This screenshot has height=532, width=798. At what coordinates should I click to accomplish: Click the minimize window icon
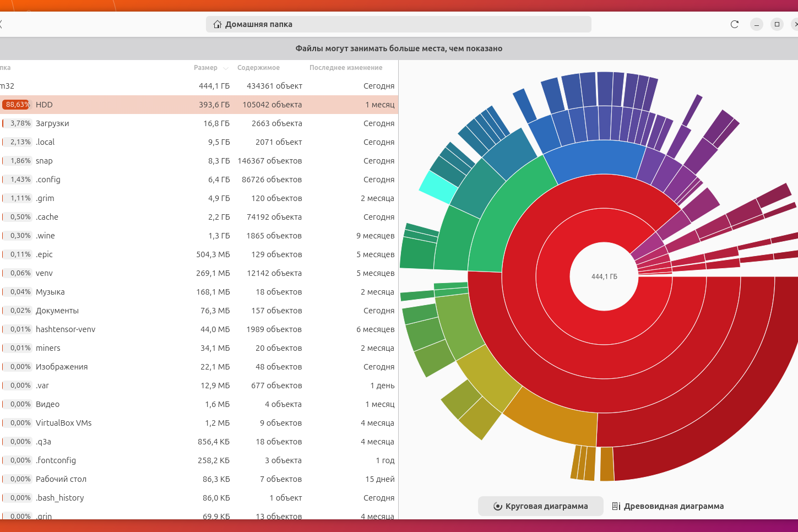757,24
